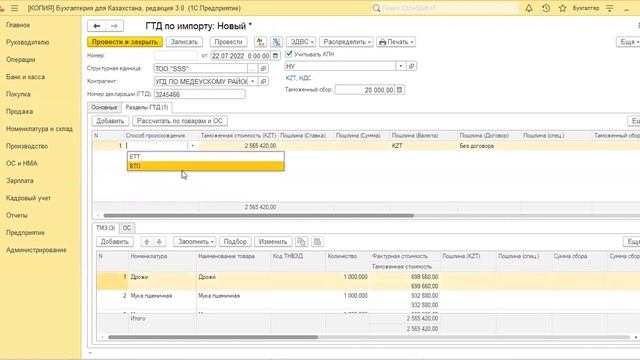
Task: Open calculator for Таможенный сбор
Action: click(400, 90)
